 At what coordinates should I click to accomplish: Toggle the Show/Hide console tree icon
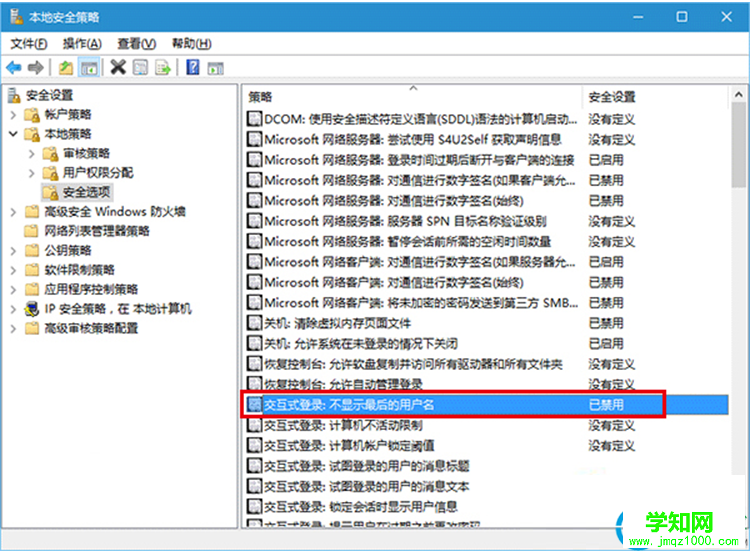coord(89,68)
